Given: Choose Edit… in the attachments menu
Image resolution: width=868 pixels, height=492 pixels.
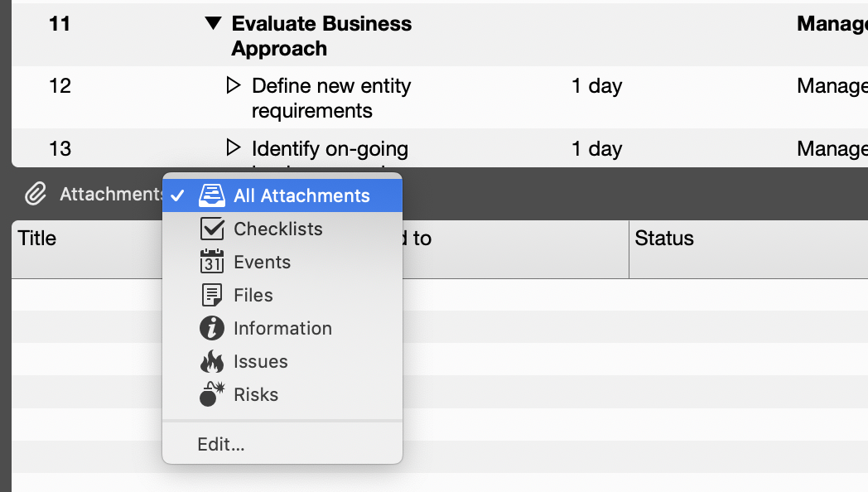Looking at the screenshot, I should 221,444.
